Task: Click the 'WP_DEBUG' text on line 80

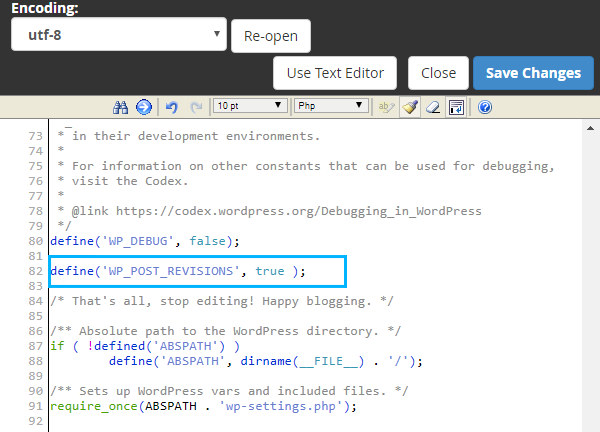Action: (138, 241)
